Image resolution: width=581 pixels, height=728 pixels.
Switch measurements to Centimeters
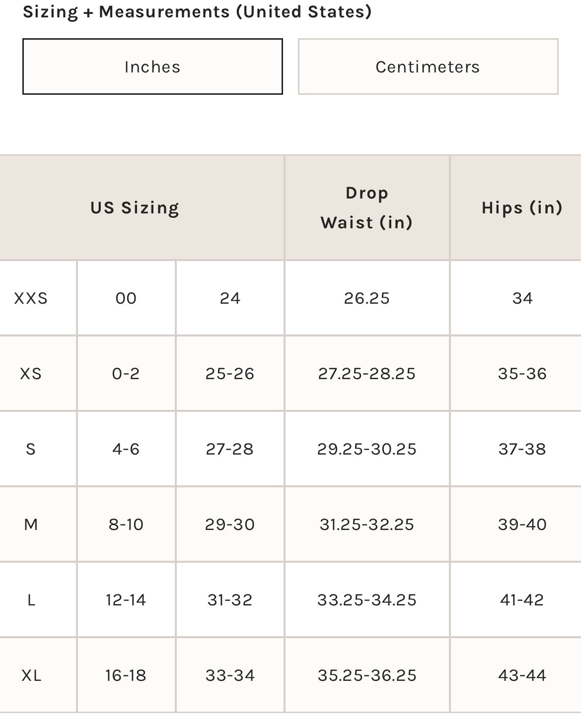[x=428, y=66]
